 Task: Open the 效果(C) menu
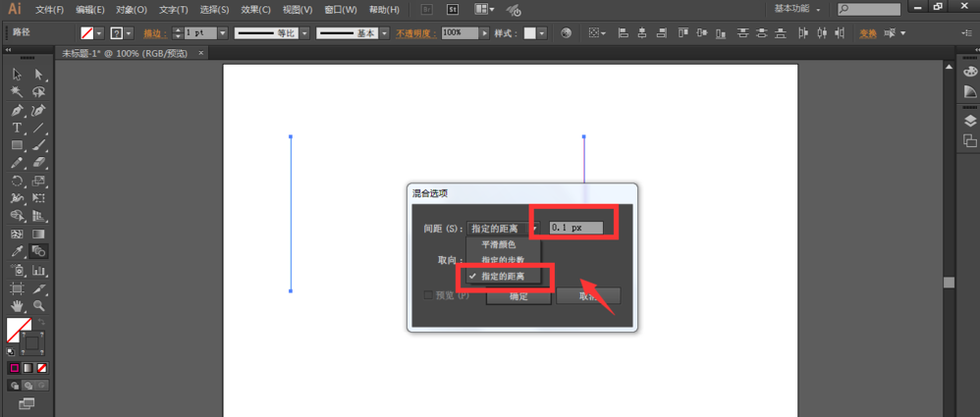pos(255,10)
